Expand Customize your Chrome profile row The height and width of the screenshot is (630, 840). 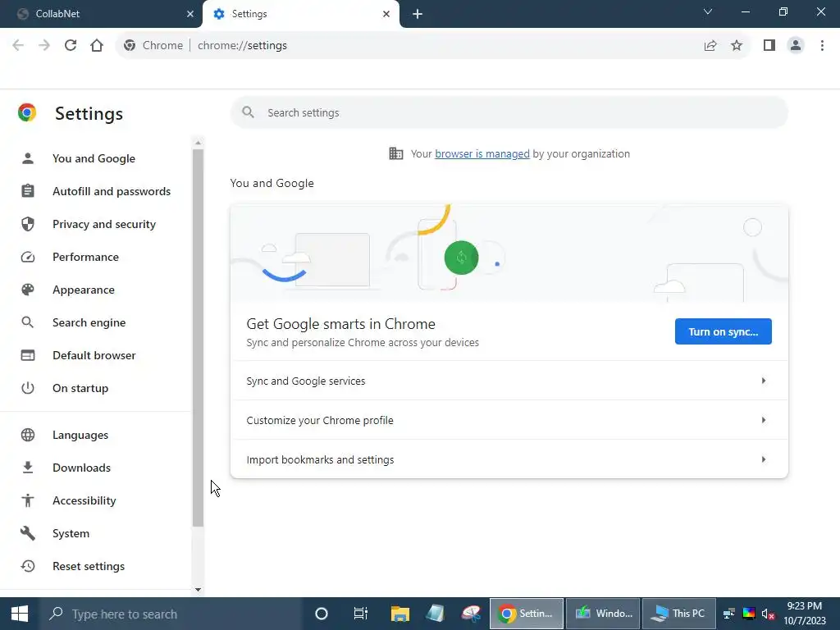509,421
